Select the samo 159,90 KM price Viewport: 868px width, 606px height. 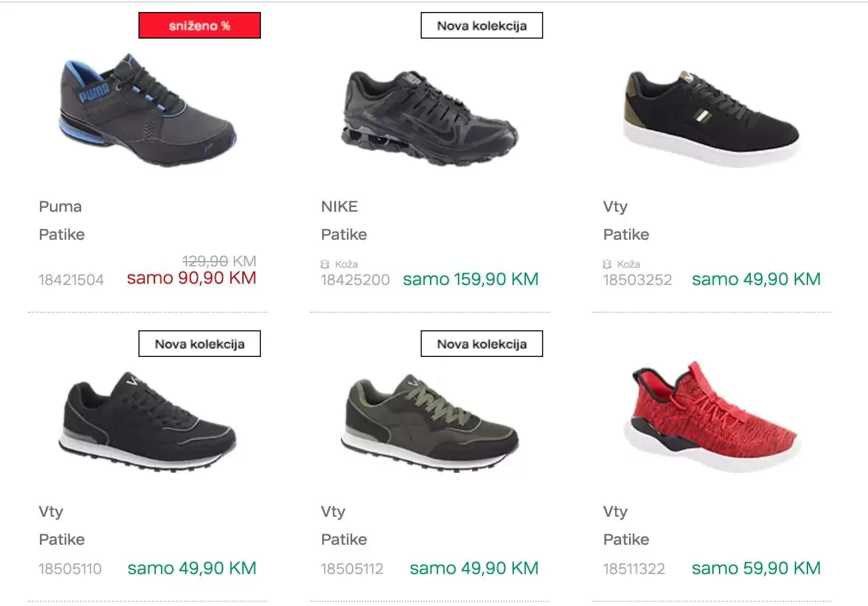point(471,279)
